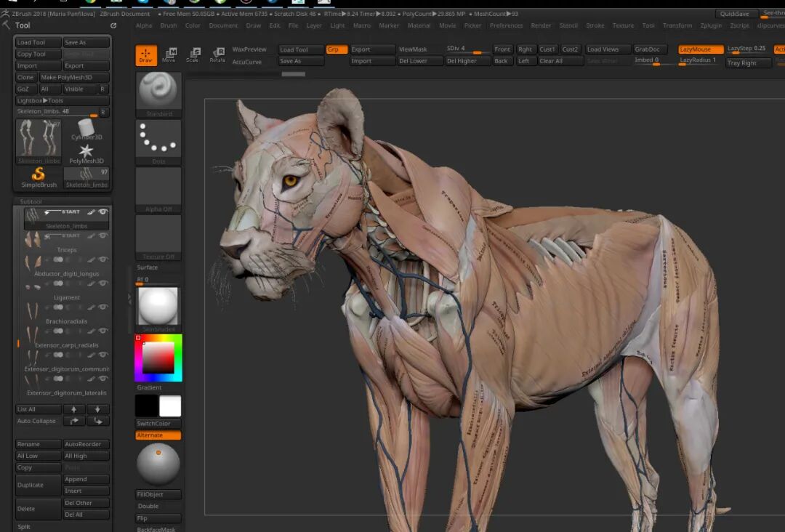785x532 pixels.
Task: Hide the Skeleton_limbs subtool with eye
Action: pos(103,212)
